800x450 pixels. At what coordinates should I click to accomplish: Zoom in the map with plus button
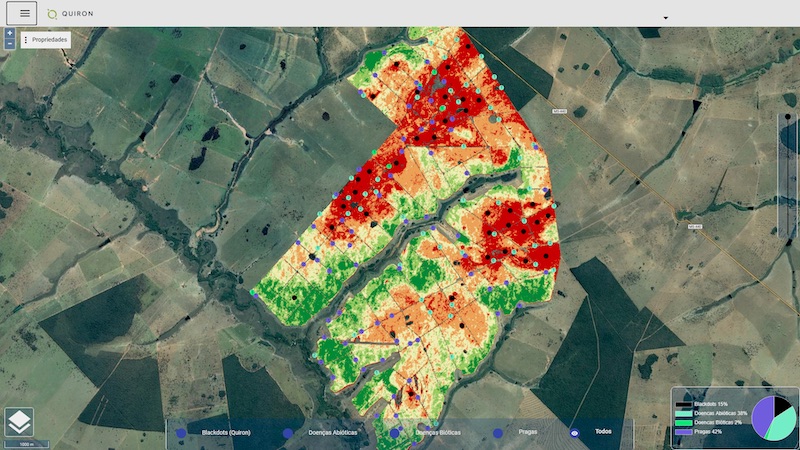[x=9, y=33]
